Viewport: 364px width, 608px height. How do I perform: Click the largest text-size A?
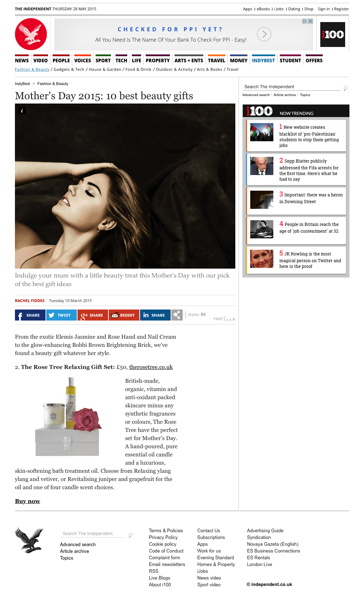pos(234,319)
